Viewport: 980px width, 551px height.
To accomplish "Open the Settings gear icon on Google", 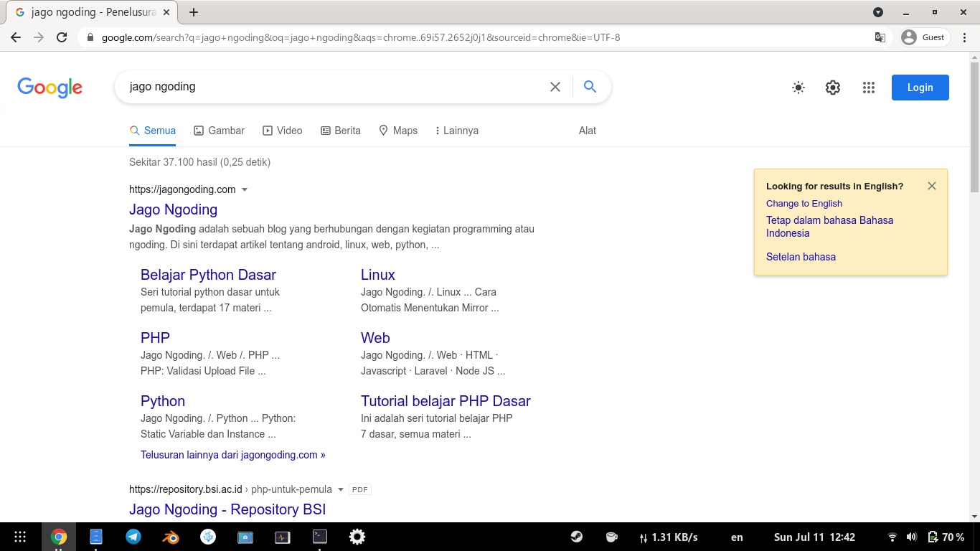I will tap(832, 88).
